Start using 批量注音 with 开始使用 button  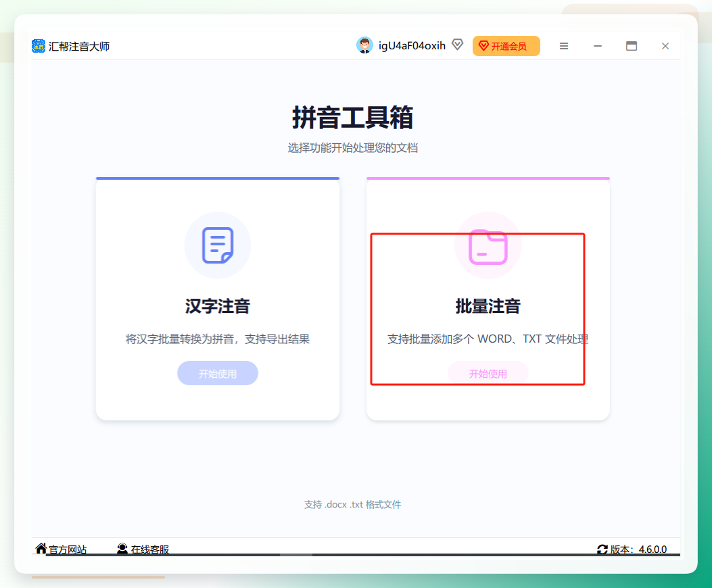pos(488,373)
